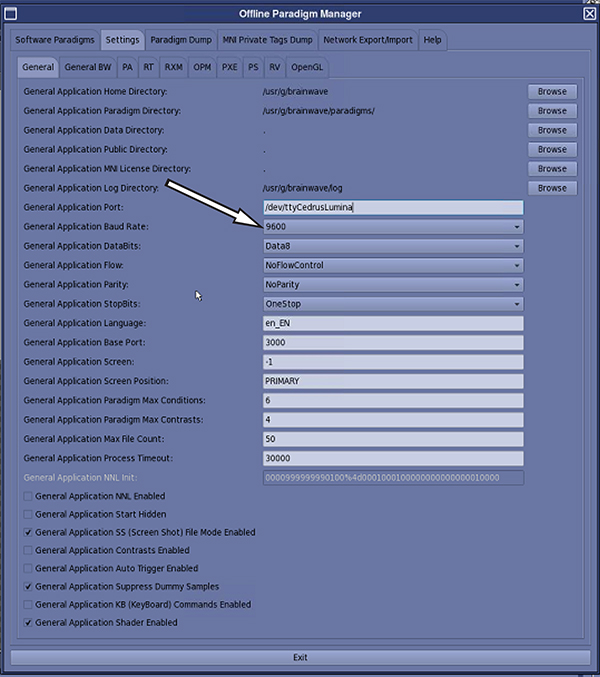Click the Process Timeout field
The width and height of the screenshot is (600, 677).
coord(392,458)
